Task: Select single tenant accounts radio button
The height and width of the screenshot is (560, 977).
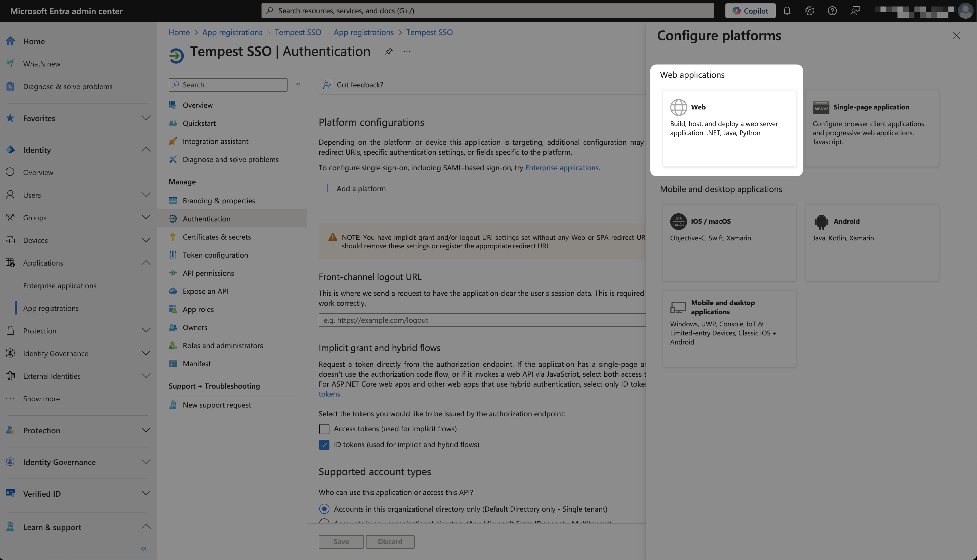Action: [x=324, y=509]
